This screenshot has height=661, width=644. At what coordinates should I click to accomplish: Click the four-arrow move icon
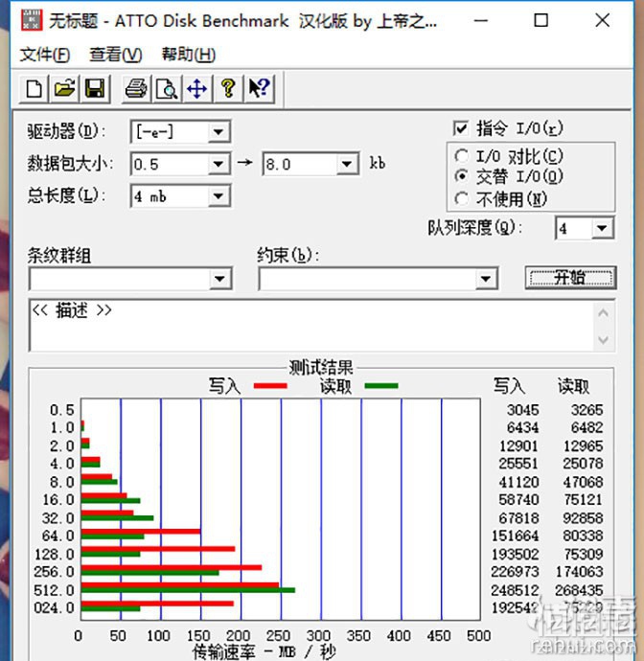pyautogui.click(x=197, y=89)
